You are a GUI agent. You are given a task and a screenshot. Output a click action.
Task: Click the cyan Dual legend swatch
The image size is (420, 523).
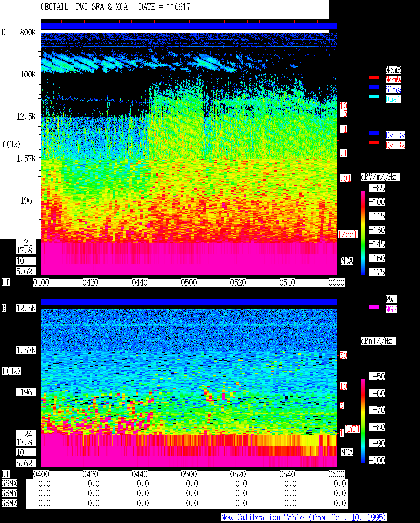(374, 97)
